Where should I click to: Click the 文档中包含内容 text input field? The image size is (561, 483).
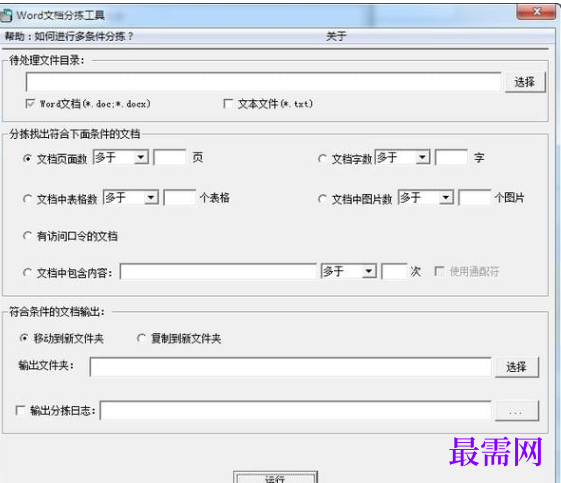(218, 272)
